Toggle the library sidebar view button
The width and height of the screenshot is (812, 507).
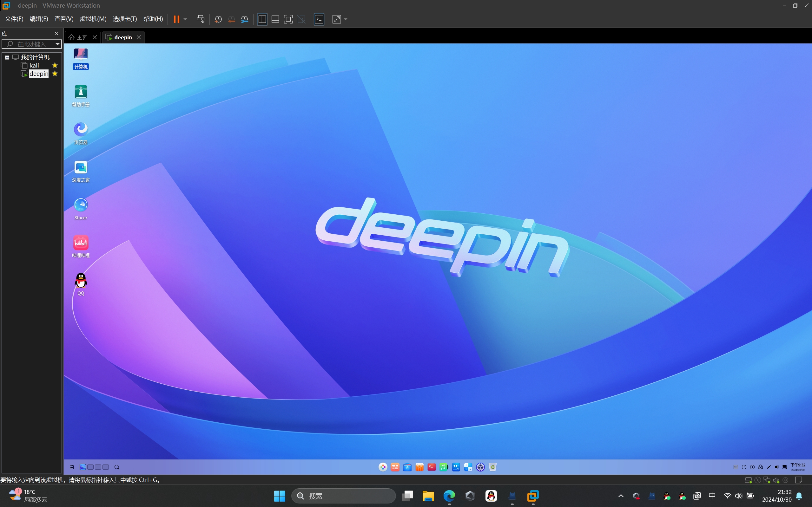pyautogui.click(x=262, y=19)
